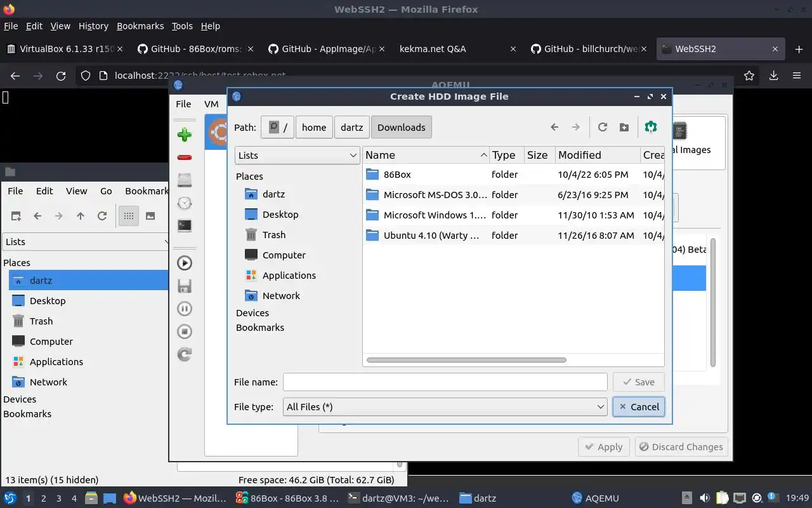
Task: Click the 'Downloads' path segment
Action: [402, 127]
